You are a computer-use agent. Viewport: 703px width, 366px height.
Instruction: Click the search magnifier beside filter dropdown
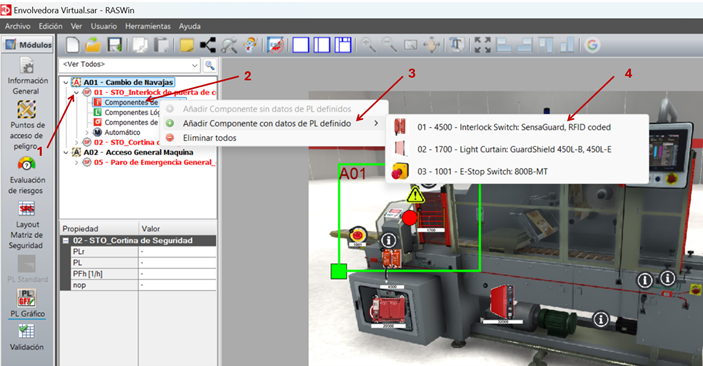[210, 65]
